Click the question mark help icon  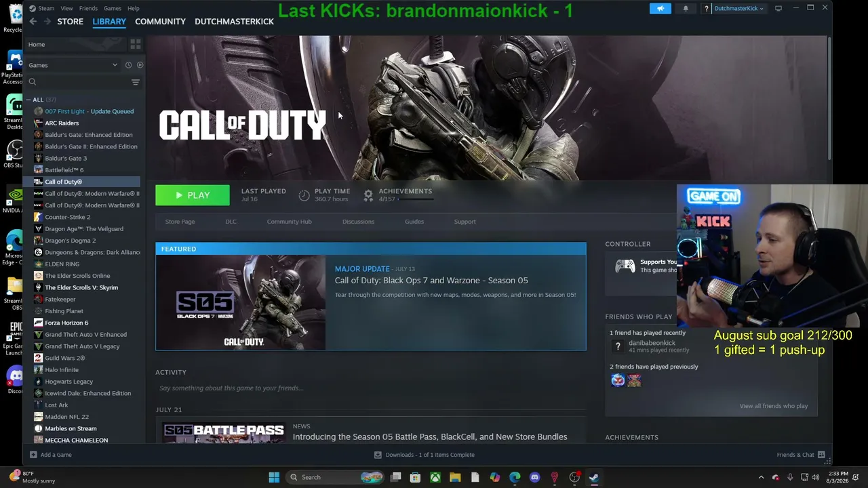pyautogui.click(x=707, y=8)
